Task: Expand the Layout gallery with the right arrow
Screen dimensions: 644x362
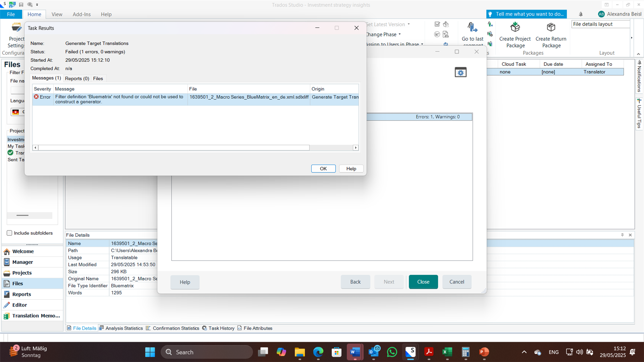Action: 632,38
